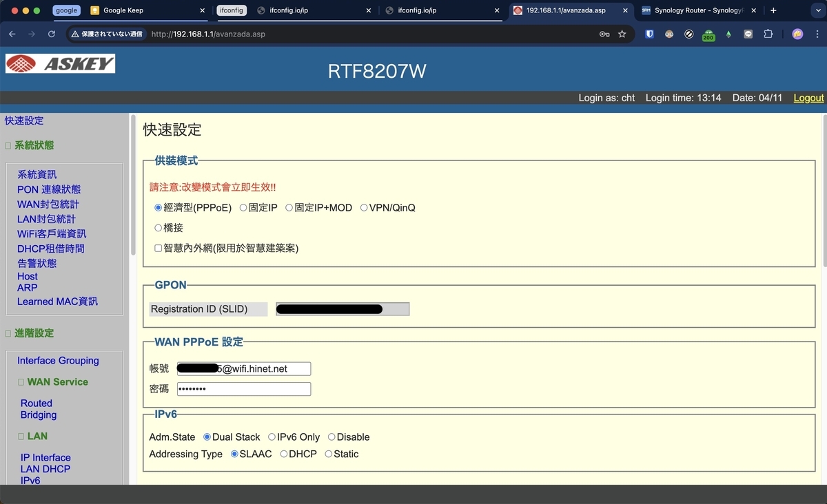This screenshot has height=504, width=827.
Task: Collapse the 系統狀態 section
Action: (x=7, y=145)
